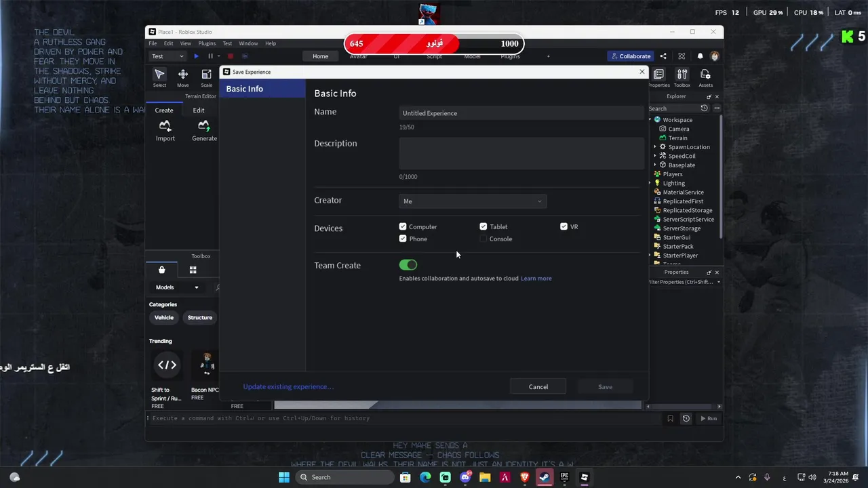The height and width of the screenshot is (488, 868).
Task: Expand the Baseplate tree node
Action: coord(655,165)
